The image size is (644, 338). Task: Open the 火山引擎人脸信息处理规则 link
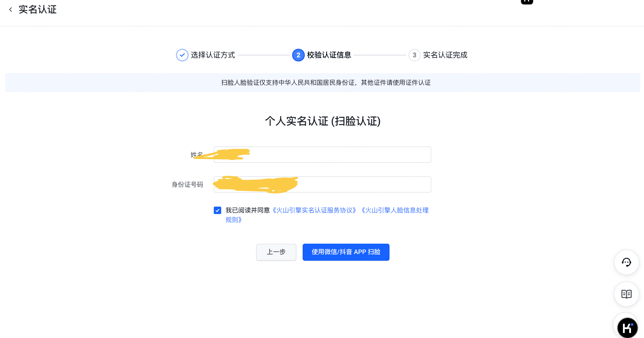(x=328, y=215)
